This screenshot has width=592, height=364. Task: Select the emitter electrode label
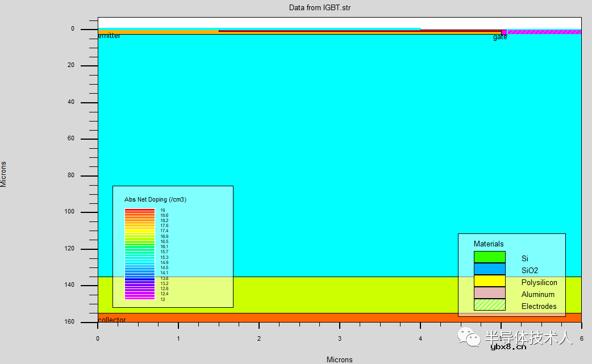click(x=109, y=36)
